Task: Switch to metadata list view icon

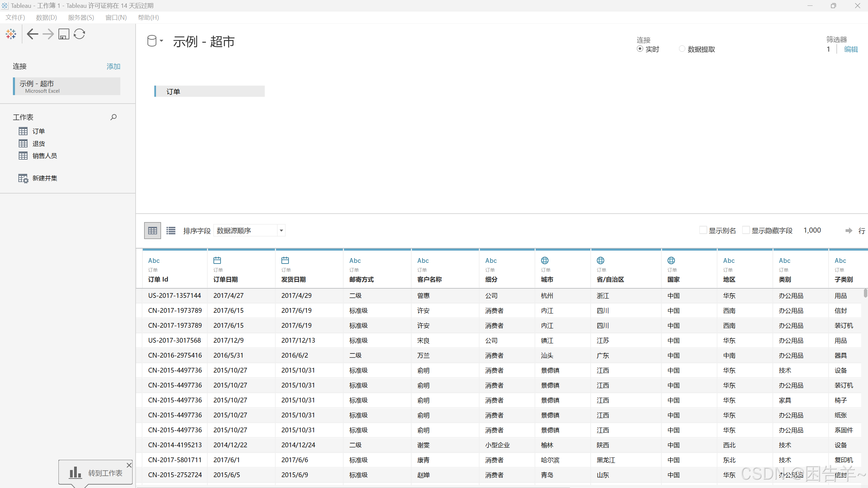Action: (171, 231)
